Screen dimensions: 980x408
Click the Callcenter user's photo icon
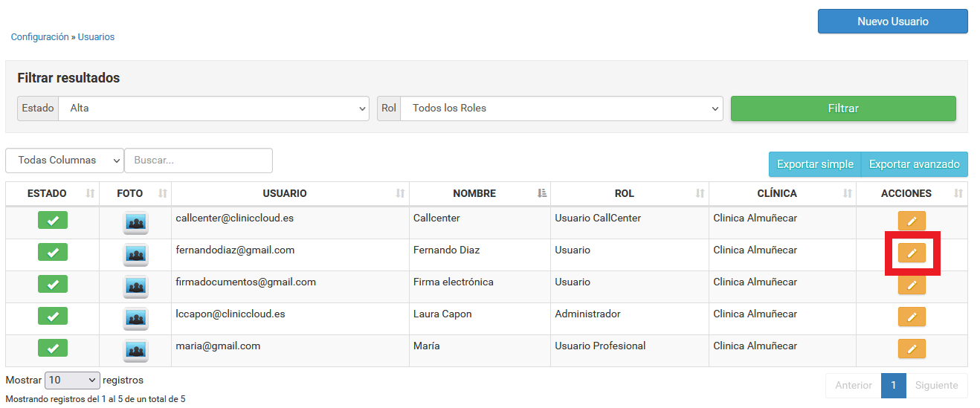(135, 222)
